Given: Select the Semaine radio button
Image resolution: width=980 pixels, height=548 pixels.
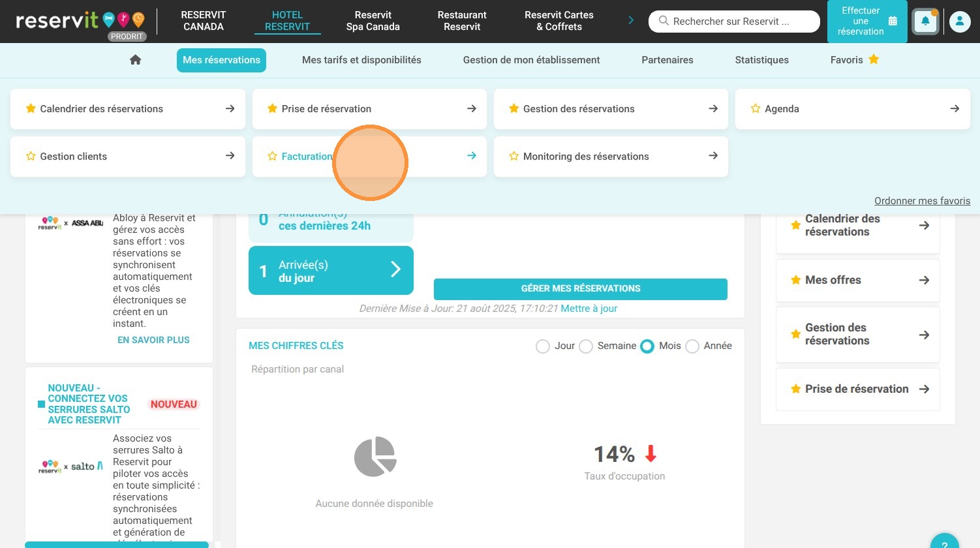Looking at the screenshot, I should pos(586,346).
